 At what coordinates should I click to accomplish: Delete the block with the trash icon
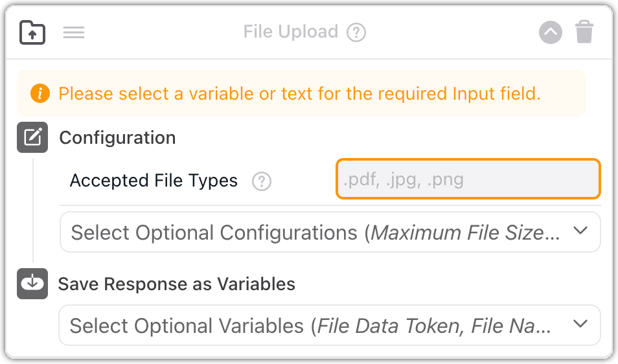point(584,32)
